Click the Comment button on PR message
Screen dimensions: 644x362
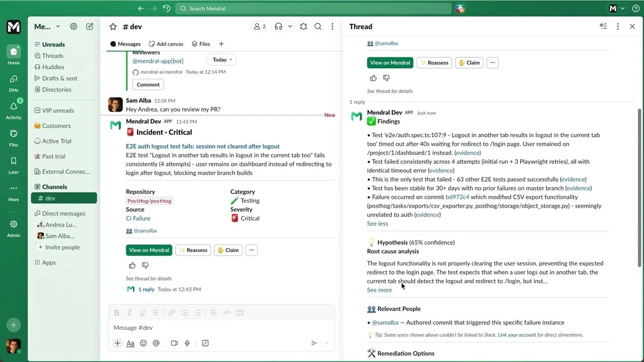click(x=148, y=84)
